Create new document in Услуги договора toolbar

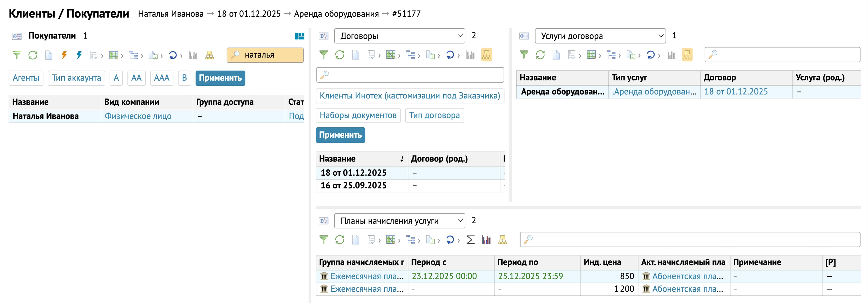tap(556, 55)
